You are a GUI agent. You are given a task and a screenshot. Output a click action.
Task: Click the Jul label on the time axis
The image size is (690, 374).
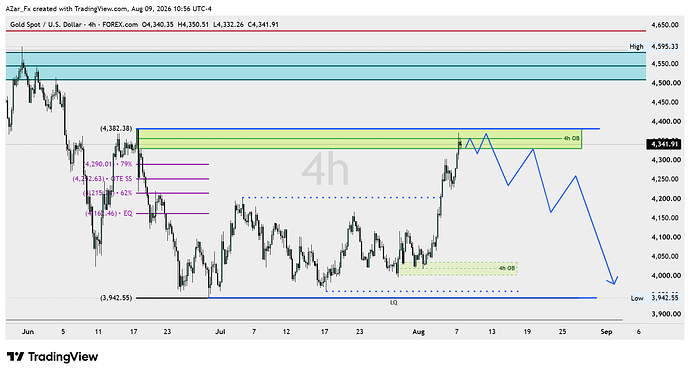point(220,332)
